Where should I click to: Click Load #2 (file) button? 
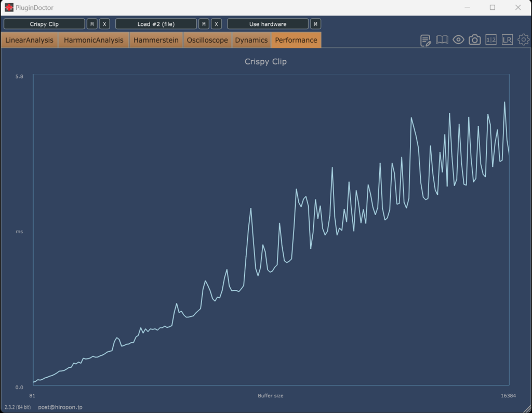[156, 24]
